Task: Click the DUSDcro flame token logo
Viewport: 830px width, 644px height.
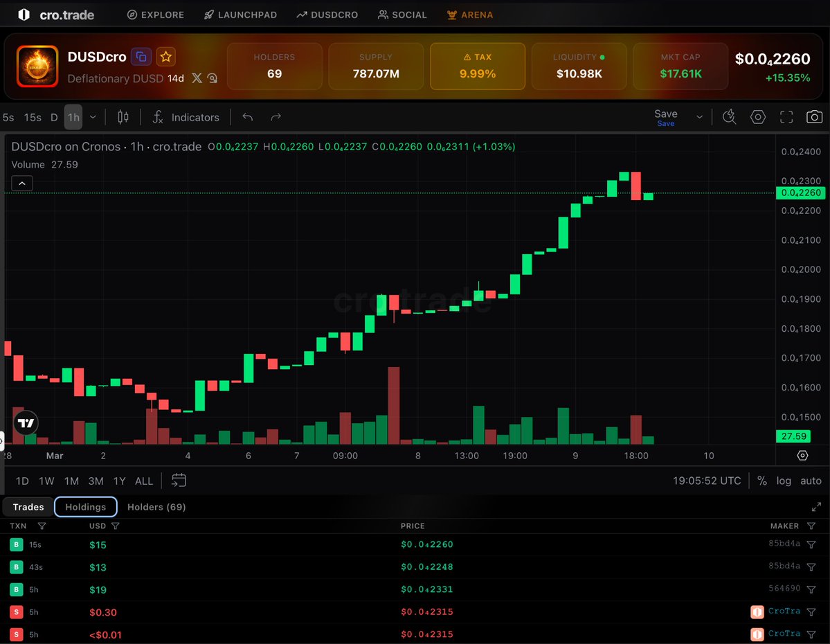Action: [x=37, y=66]
